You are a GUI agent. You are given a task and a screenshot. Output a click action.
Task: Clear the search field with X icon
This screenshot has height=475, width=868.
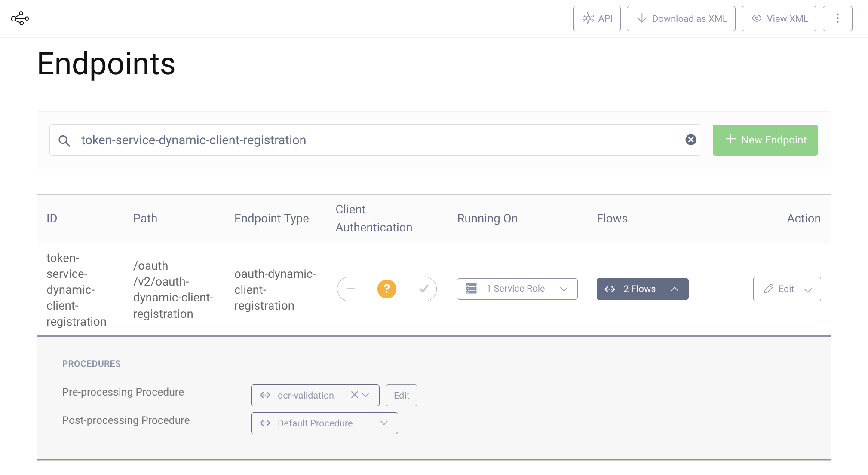click(x=690, y=140)
